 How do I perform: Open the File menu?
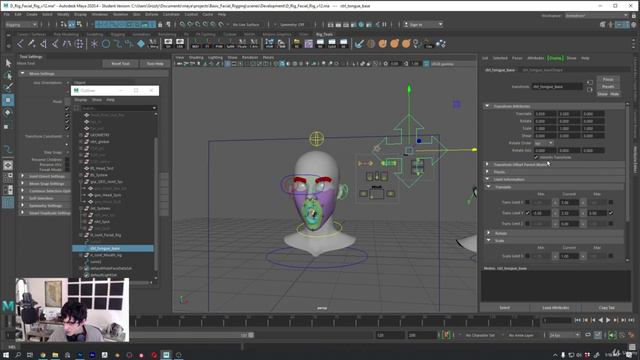pos(7,14)
